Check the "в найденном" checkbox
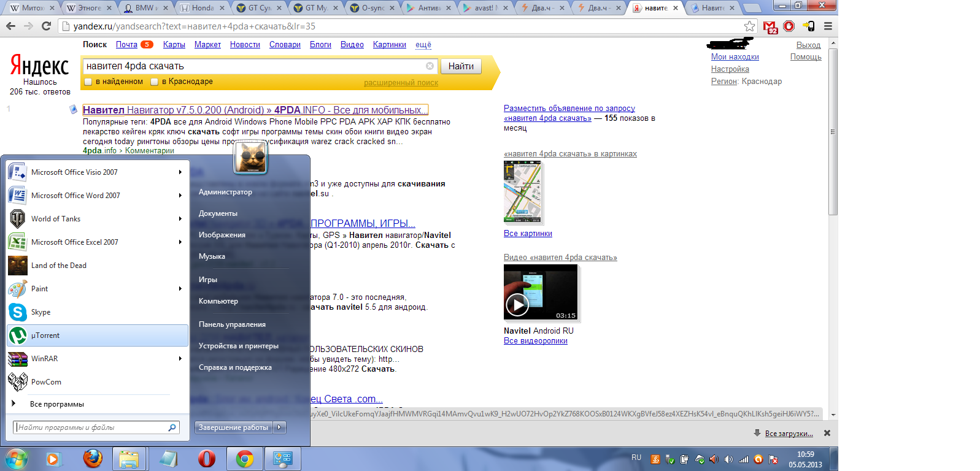Screen dimensions: 980x471 click(x=88, y=82)
